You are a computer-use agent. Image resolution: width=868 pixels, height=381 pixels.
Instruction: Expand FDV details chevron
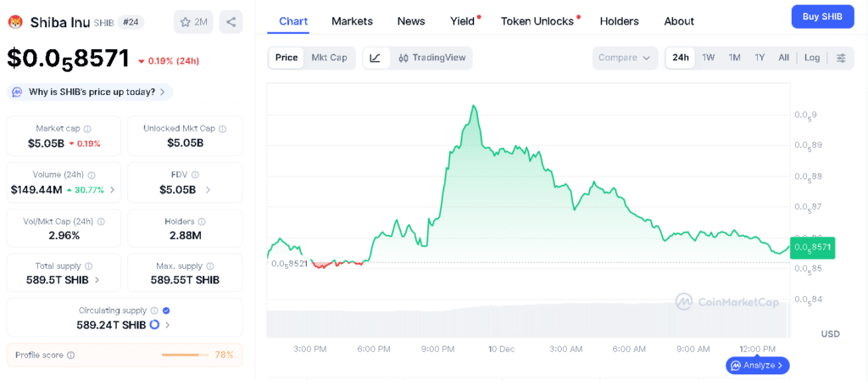(x=208, y=189)
